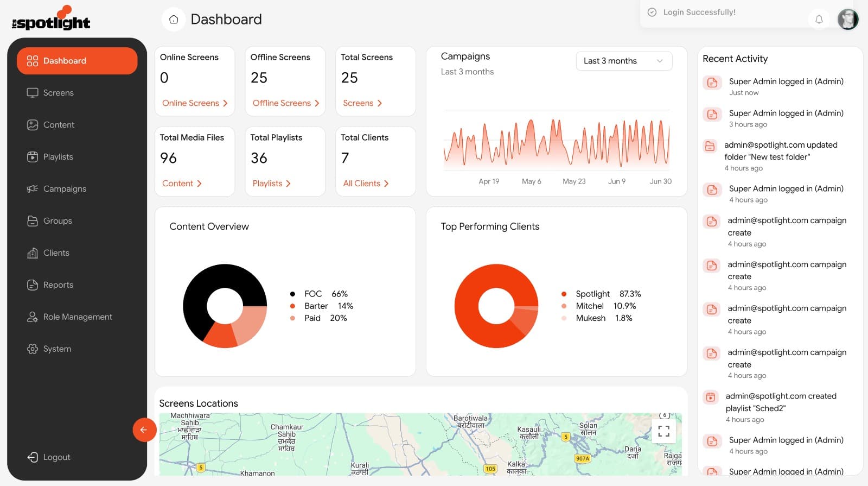The image size is (868, 486).
Task: Click the Paid legend entry
Action: pyautogui.click(x=318, y=318)
